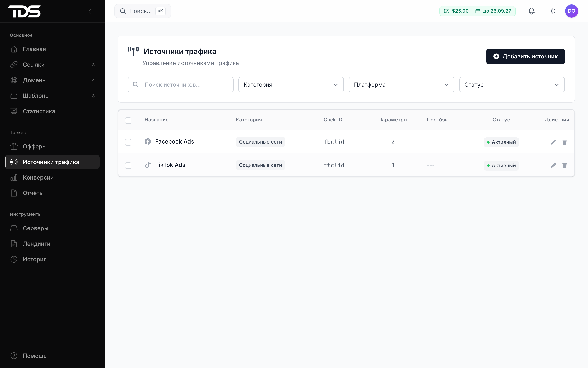Viewport: 588px width, 368px height.
Task: Click the Домены globe icon
Action: click(x=14, y=80)
